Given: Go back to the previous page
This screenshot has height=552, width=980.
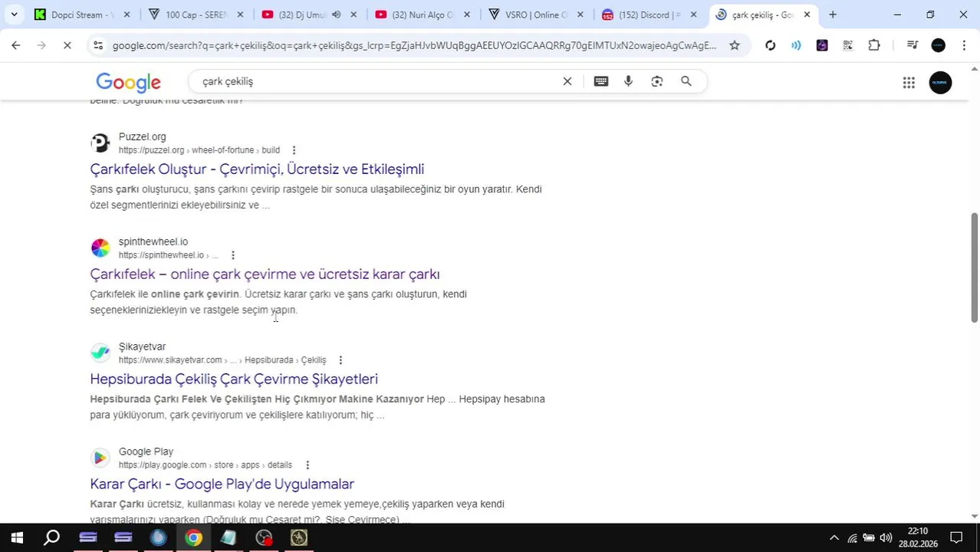Looking at the screenshot, I should pos(16,45).
